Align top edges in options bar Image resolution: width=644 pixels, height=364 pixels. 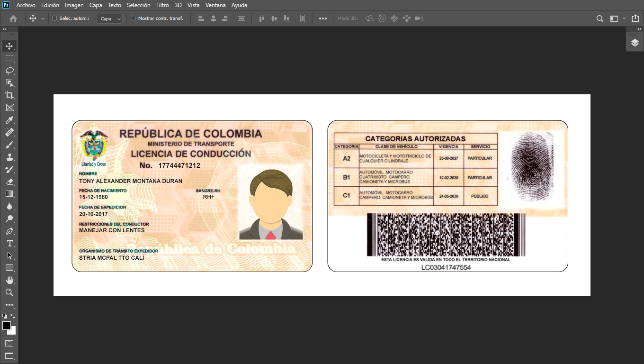pyautogui.click(x=261, y=18)
